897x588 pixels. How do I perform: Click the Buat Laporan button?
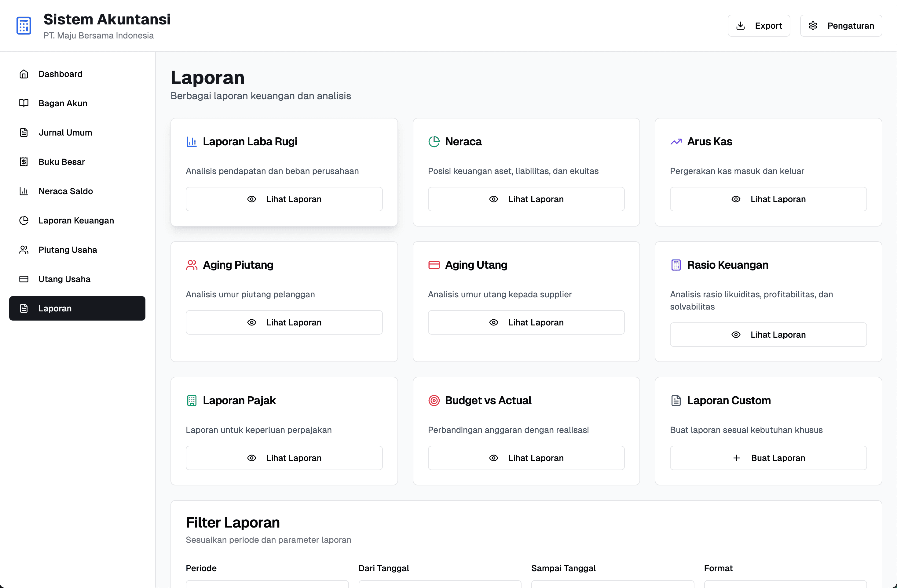(768, 458)
